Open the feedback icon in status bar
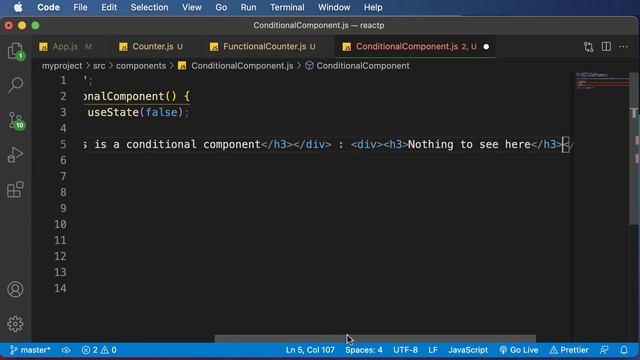This screenshot has height=360, width=640. (x=604, y=350)
